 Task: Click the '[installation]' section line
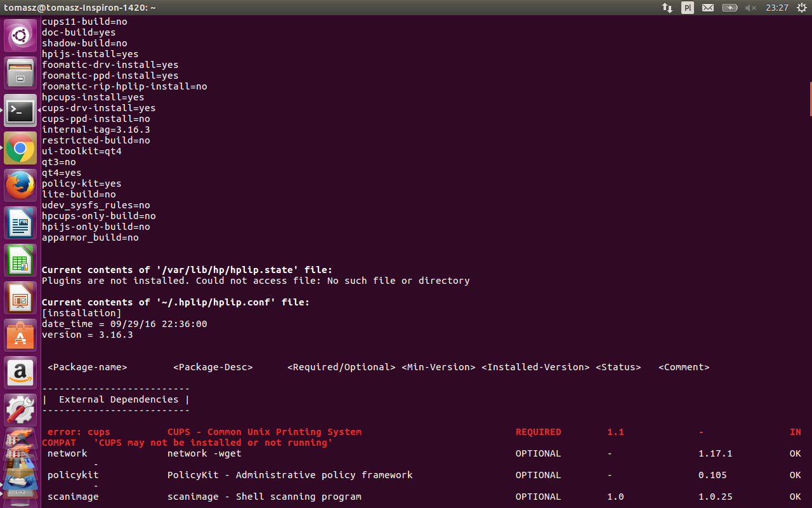click(82, 313)
